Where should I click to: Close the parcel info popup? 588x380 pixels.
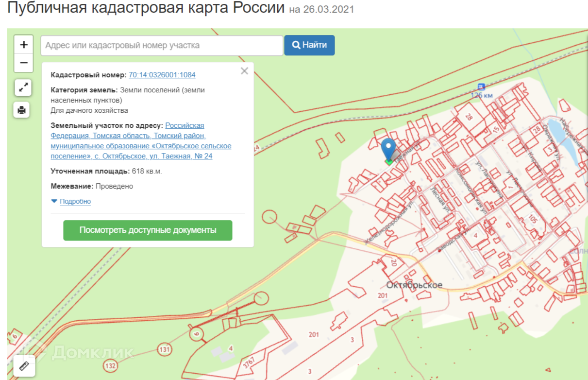click(244, 71)
